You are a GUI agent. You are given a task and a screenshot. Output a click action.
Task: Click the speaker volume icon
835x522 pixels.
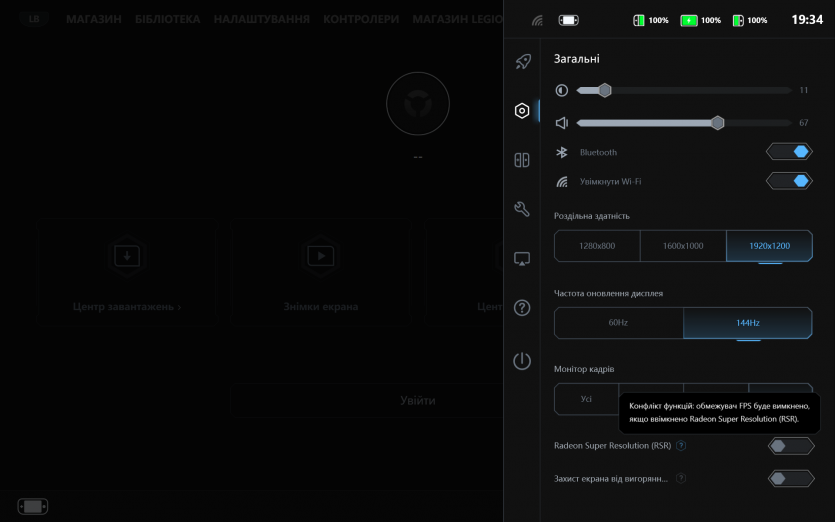point(562,123)
